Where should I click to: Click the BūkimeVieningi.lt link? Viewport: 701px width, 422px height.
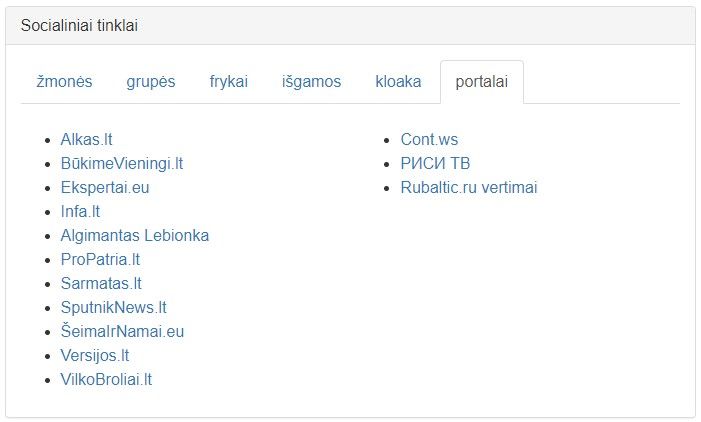click(121, 164)
